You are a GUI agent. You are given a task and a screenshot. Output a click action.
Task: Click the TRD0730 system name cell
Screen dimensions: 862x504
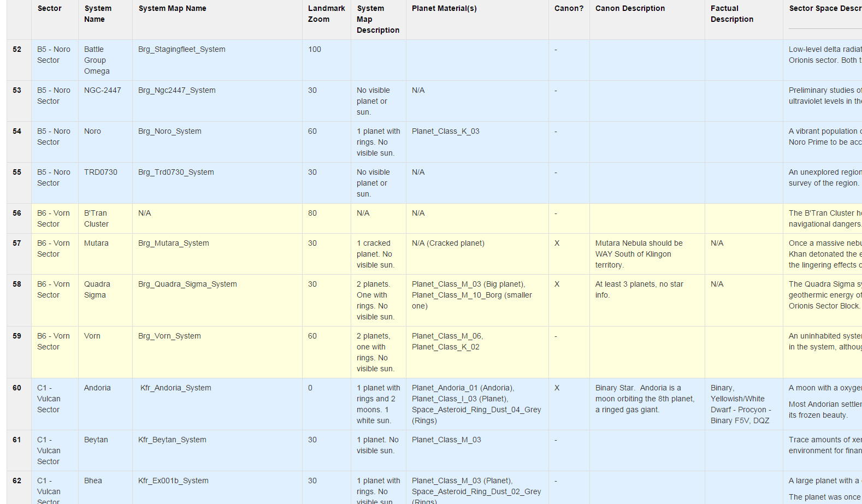coord(105,183)
